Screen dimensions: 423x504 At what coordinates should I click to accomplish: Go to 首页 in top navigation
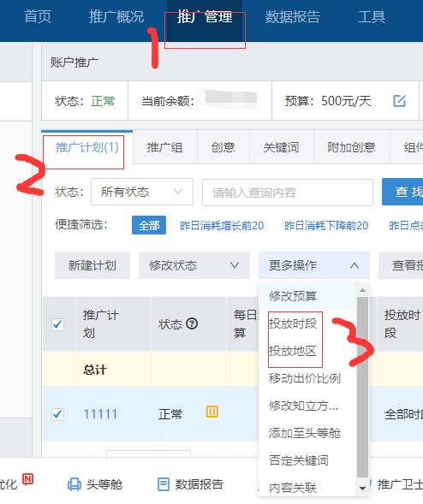point(38,17)
